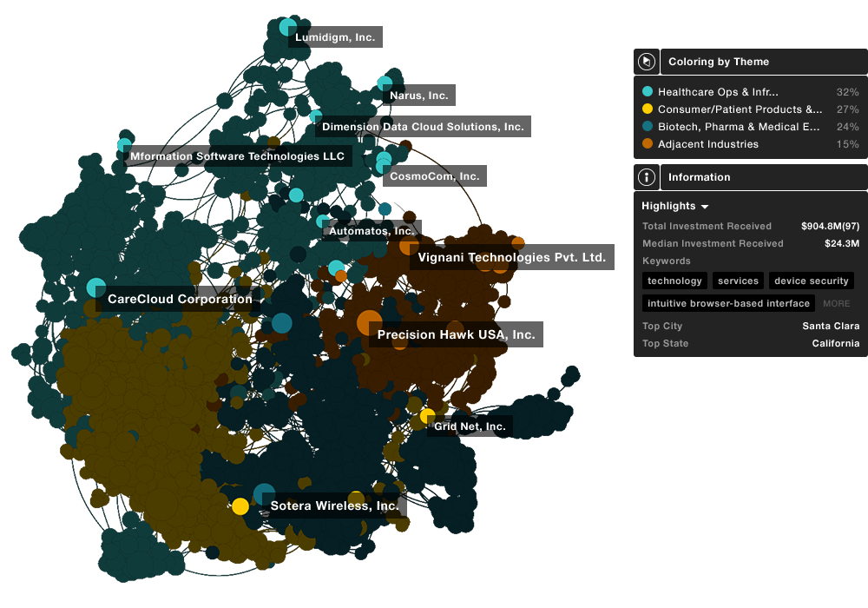Click the 'technology' keyword tag
This screenshot has width=868, height=608.
click(674, 281)
